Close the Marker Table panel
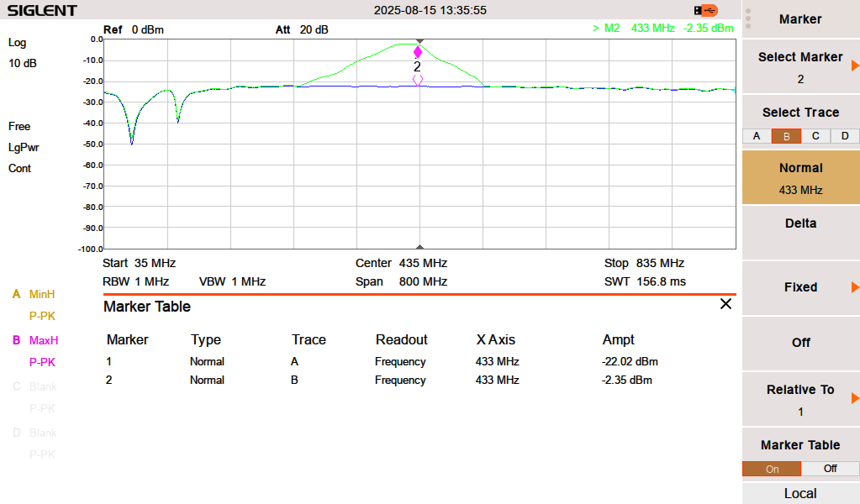This screenshot has width=860, height=504. pyautogui.click(x=725, y=304)
